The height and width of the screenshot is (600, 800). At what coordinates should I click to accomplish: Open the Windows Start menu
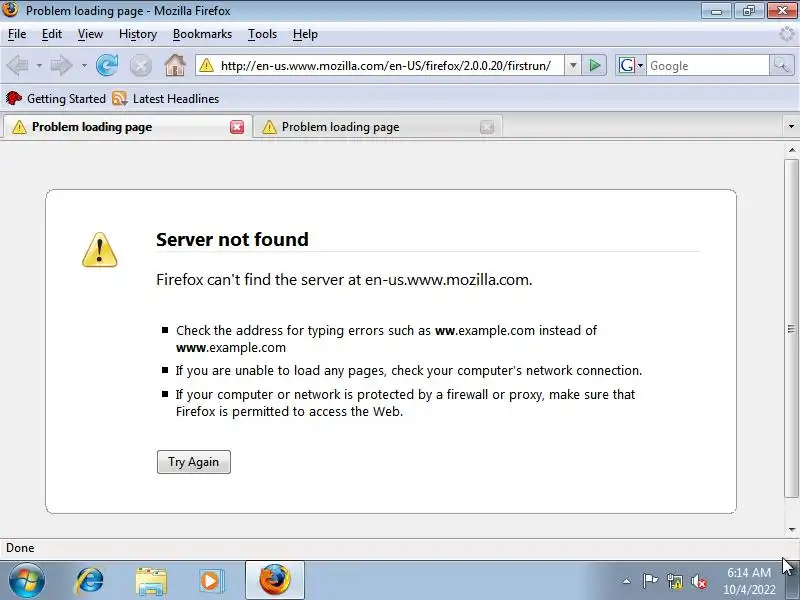(x=27, y=581)
